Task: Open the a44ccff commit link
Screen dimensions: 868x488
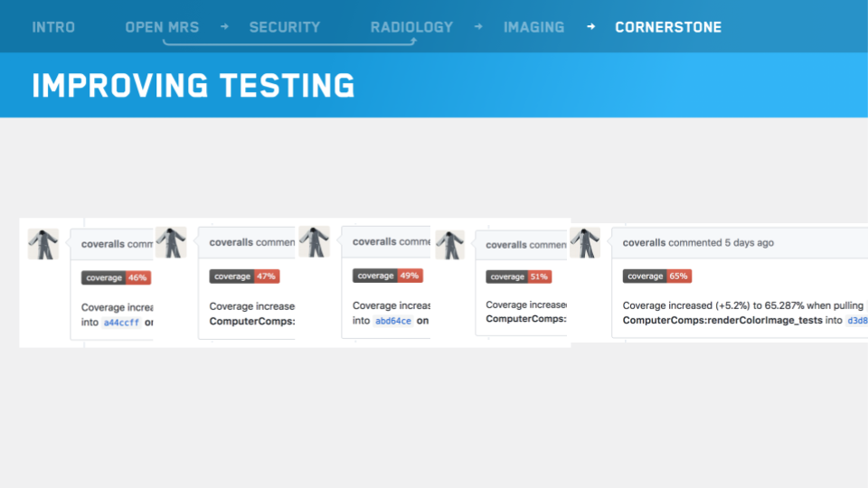Action: pyautogui.click(x=121, y=322)
